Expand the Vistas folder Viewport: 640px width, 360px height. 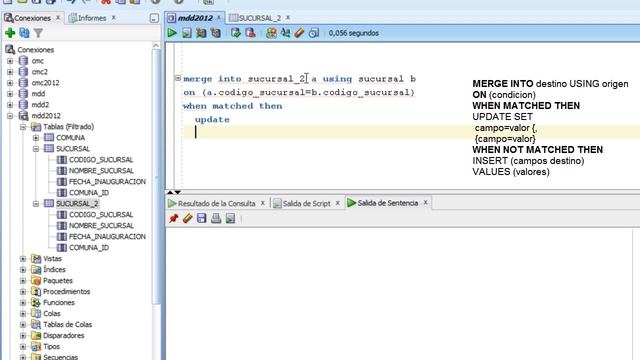tap(23, 259)
